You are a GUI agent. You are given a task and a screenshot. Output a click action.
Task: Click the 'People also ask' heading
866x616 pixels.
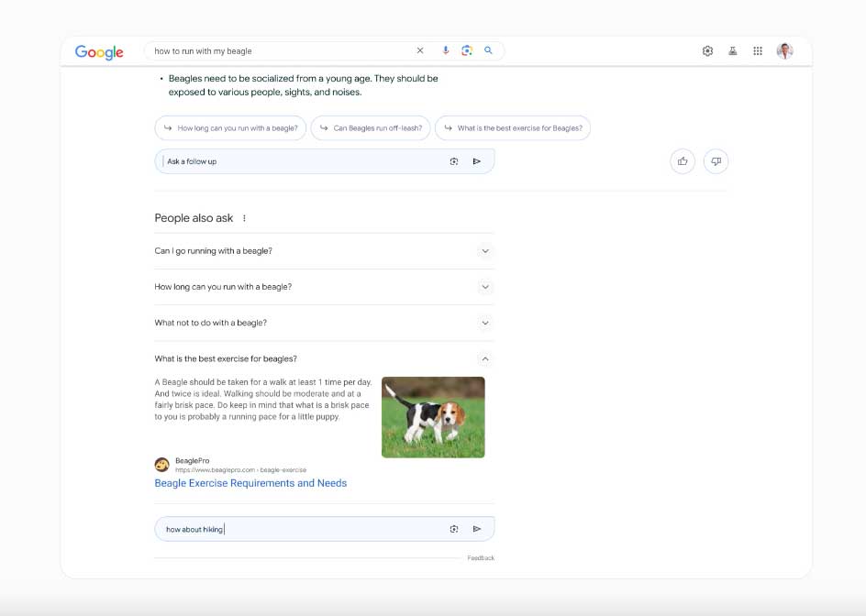194,218
